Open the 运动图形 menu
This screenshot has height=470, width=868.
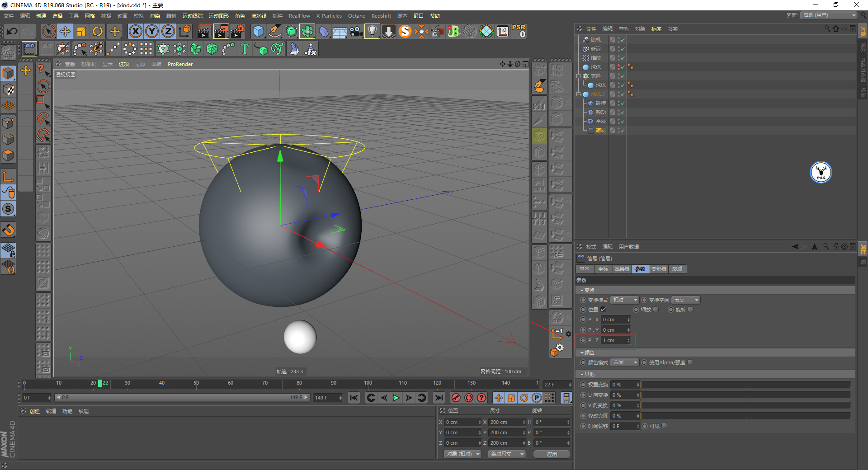[218, 16]
